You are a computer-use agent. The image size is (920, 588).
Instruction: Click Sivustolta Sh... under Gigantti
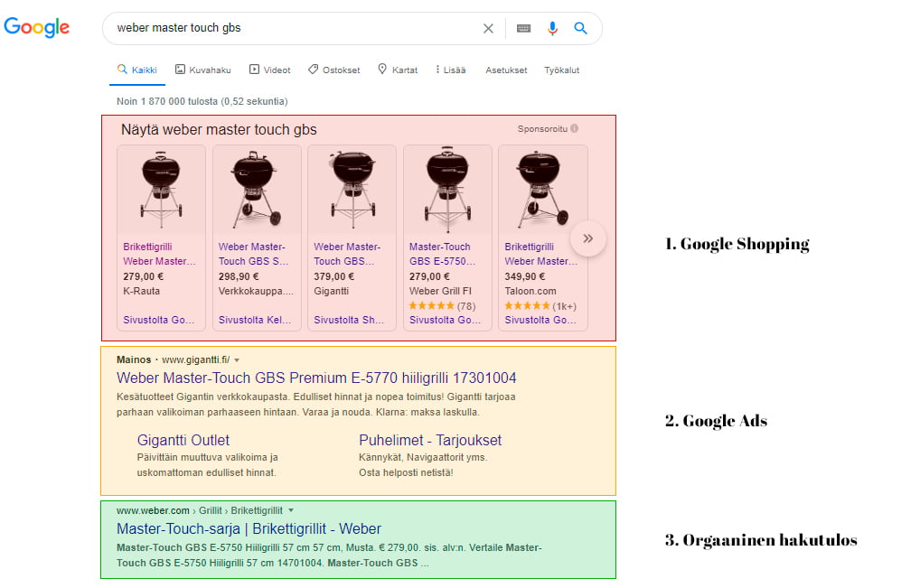click(x=349, y=320)
